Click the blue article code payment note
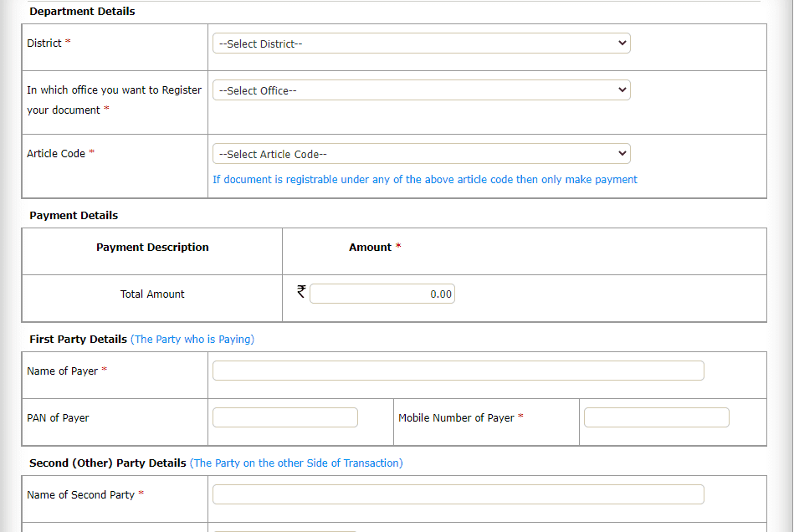The image size is (794, 532). tap(424, 180)
